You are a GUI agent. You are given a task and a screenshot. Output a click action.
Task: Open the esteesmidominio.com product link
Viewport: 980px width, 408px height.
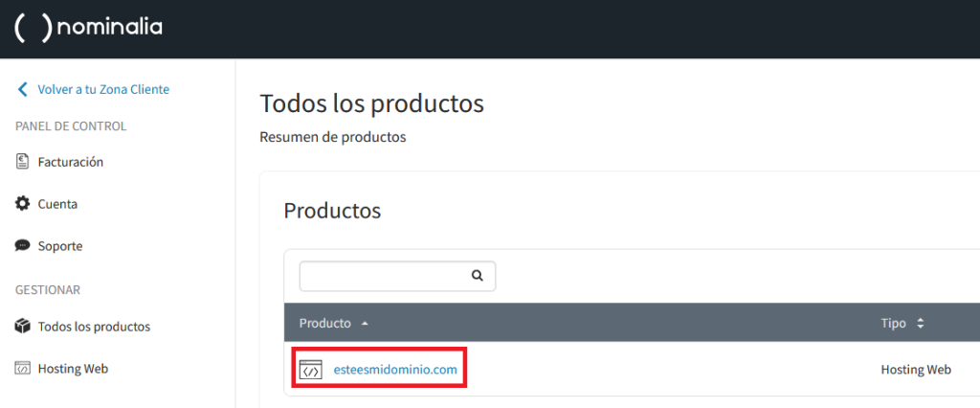coord(395,370)
